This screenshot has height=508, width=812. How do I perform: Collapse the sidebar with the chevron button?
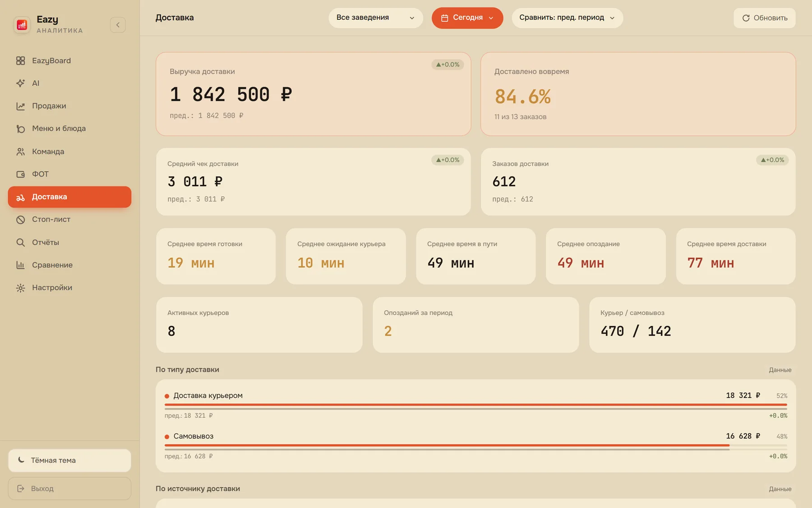(x=118, y=25)
